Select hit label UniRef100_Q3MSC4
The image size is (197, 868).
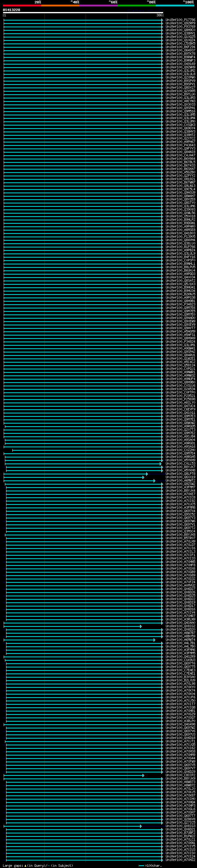[x=180, y=531]
